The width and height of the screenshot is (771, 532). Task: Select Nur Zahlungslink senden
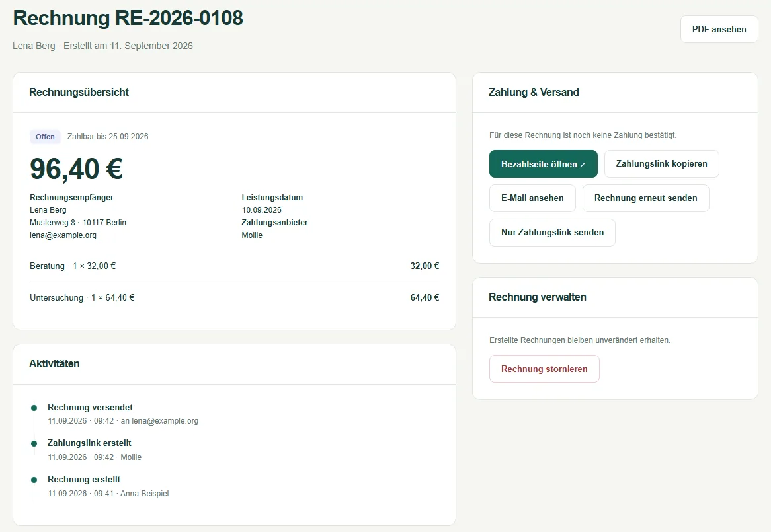(552, 233)
